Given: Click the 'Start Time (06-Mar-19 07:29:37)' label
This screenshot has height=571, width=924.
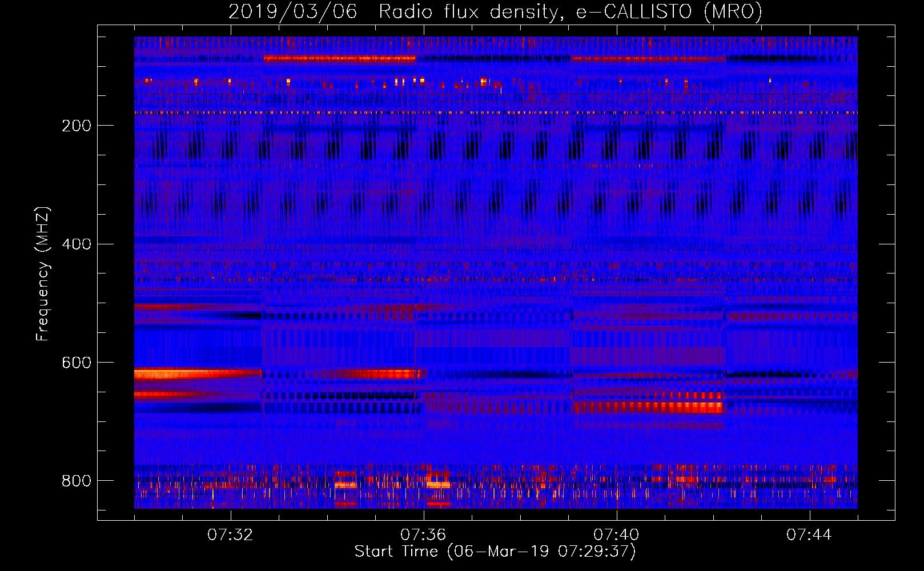Looking at the screenshot, I should [x=495, y=552].
